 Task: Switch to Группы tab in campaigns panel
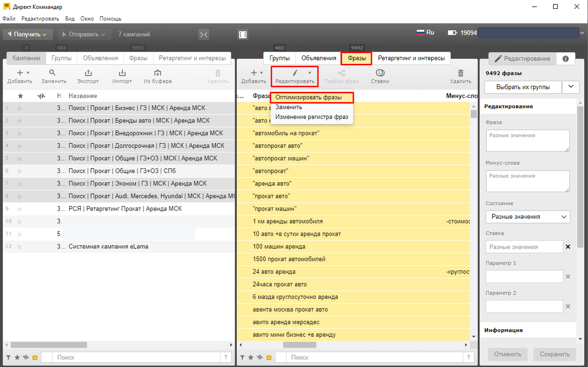(x=61, y=58)
